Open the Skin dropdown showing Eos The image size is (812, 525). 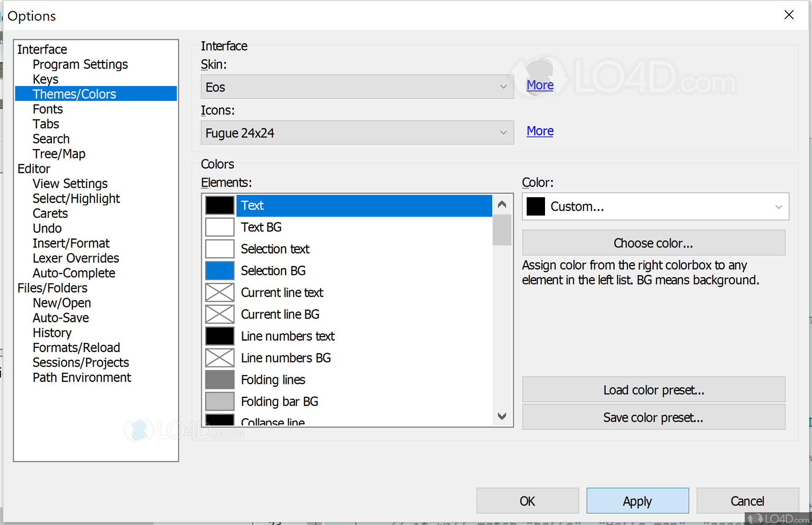(x=357, y=87)
